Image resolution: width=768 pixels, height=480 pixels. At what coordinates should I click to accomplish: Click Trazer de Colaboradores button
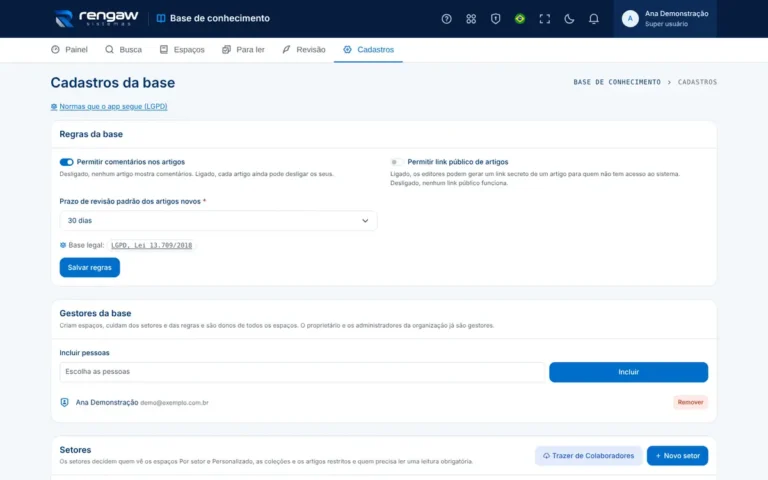[588, 456]
